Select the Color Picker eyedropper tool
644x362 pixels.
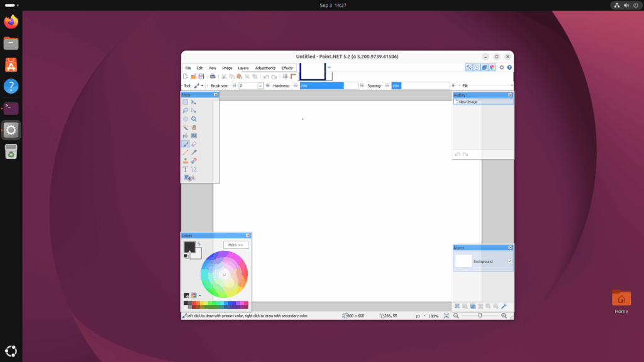click(194, 153)
